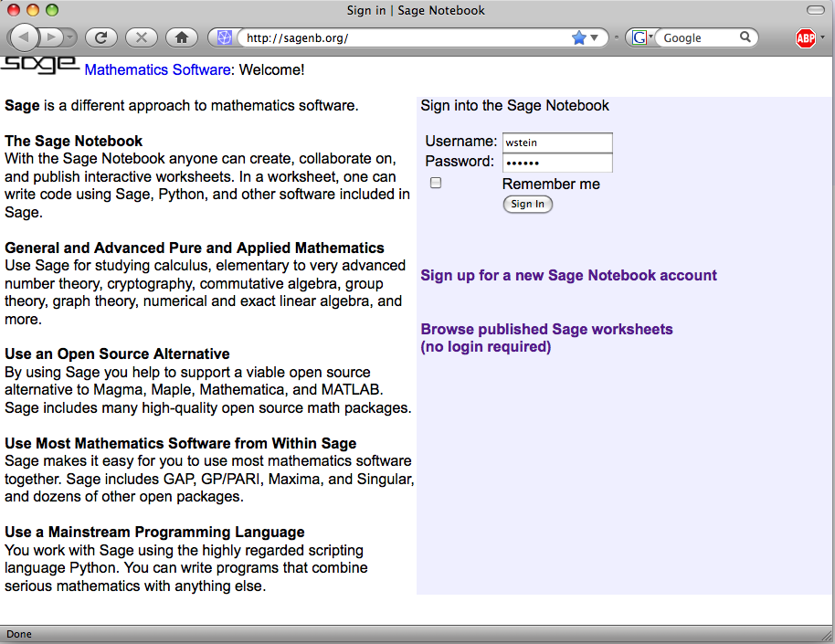Click 'Use Most Mathematics Software from Within Sage' heading
Viewport: 835px width, 644px height.
pos(181,443)
